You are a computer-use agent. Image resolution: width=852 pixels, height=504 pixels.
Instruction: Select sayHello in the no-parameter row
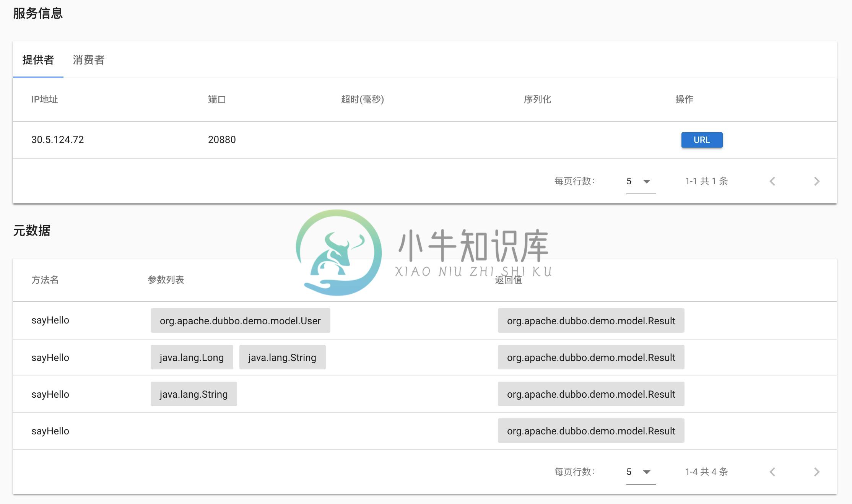tap(50, 431)
